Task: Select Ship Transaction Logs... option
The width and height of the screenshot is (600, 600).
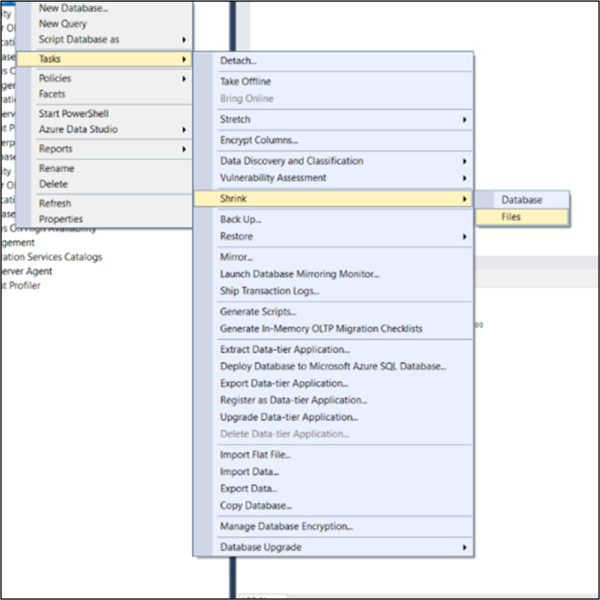Action: tap(270, 291)
